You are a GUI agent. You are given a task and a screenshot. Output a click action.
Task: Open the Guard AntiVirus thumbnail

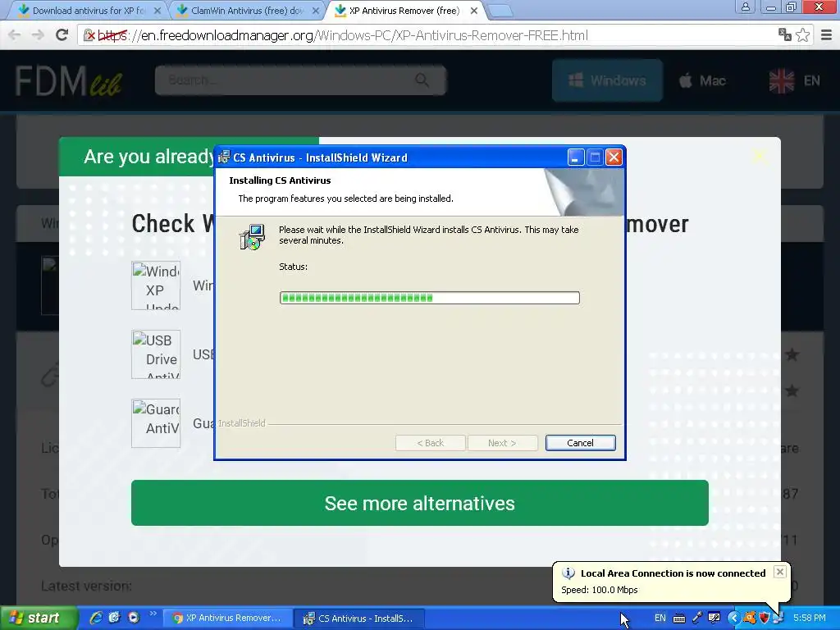point(156,423)
